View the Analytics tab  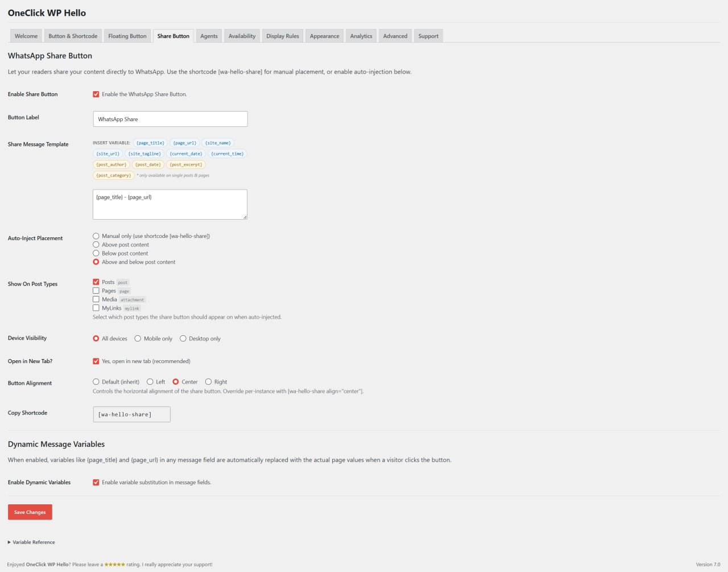click(361, 36)
